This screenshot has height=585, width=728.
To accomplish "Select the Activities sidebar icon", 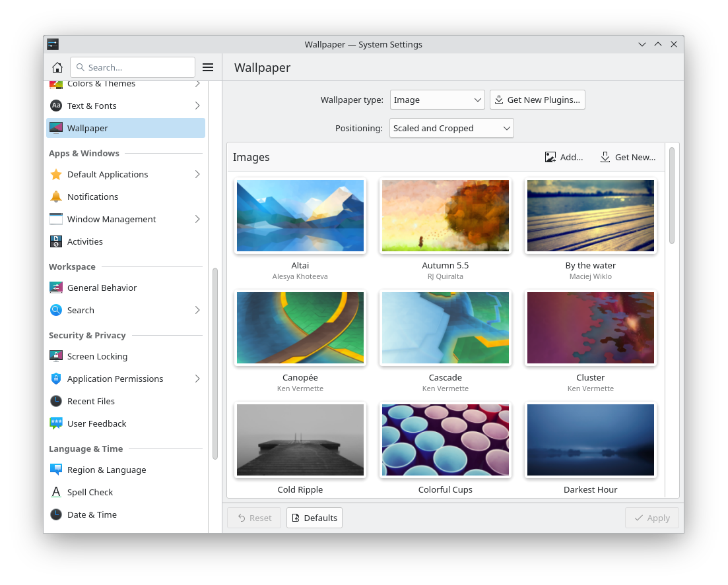I will 56,241.
